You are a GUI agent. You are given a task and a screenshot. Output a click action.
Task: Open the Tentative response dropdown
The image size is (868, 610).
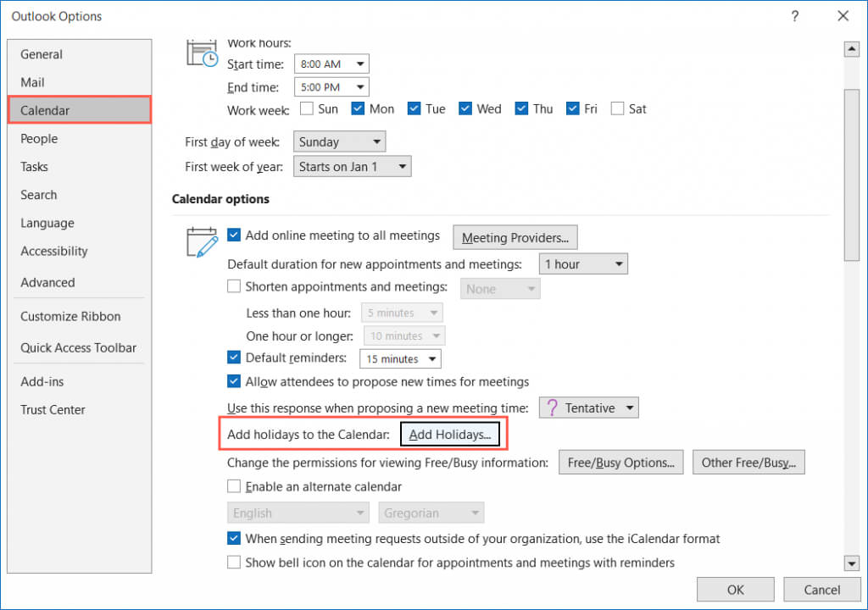(589, 408)
